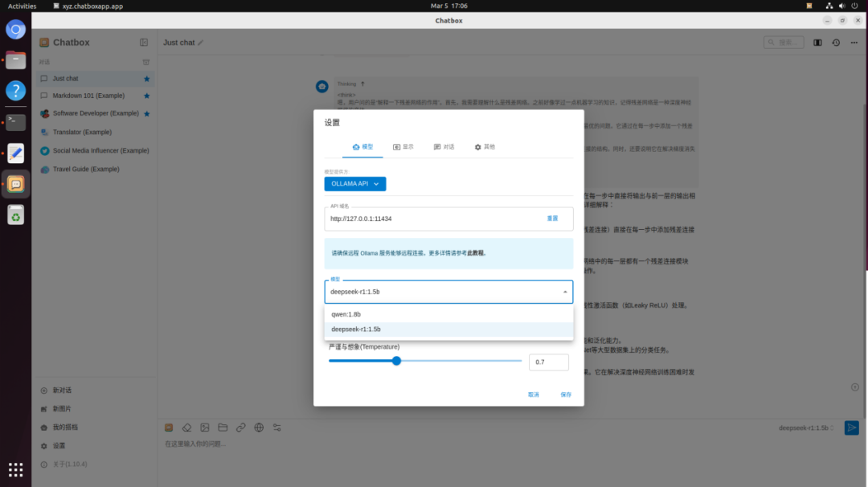Screen dimensions: 868x487
Task: Open Trash from the dock
Action: (x=15, y=215)
